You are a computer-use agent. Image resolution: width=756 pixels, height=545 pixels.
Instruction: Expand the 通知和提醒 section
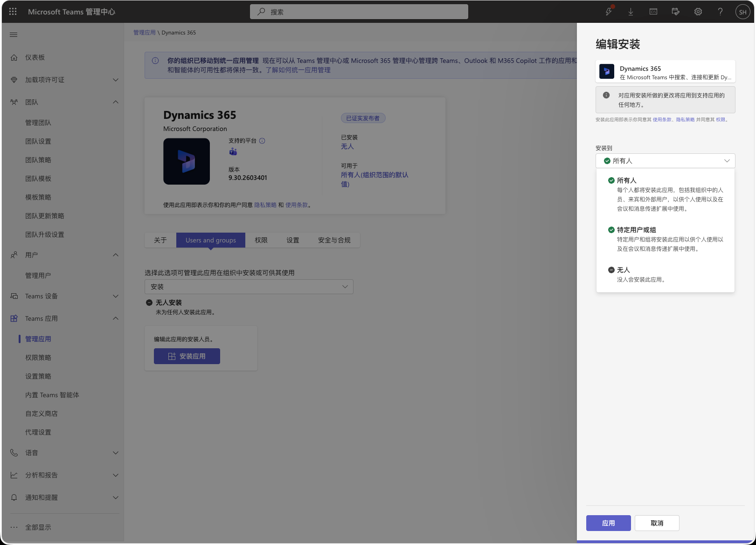tap(116, 497)
